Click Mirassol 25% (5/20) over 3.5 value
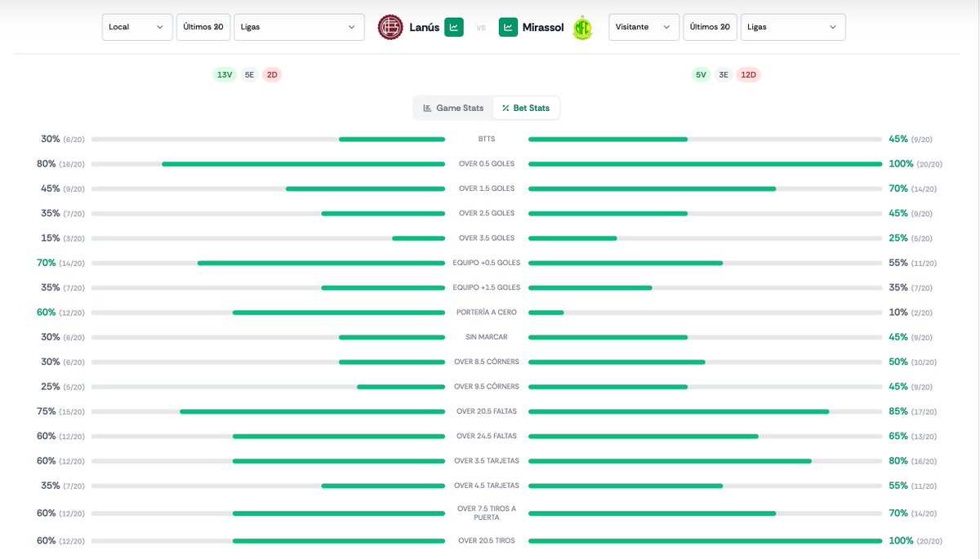980x559 pixels. [911, 238]
